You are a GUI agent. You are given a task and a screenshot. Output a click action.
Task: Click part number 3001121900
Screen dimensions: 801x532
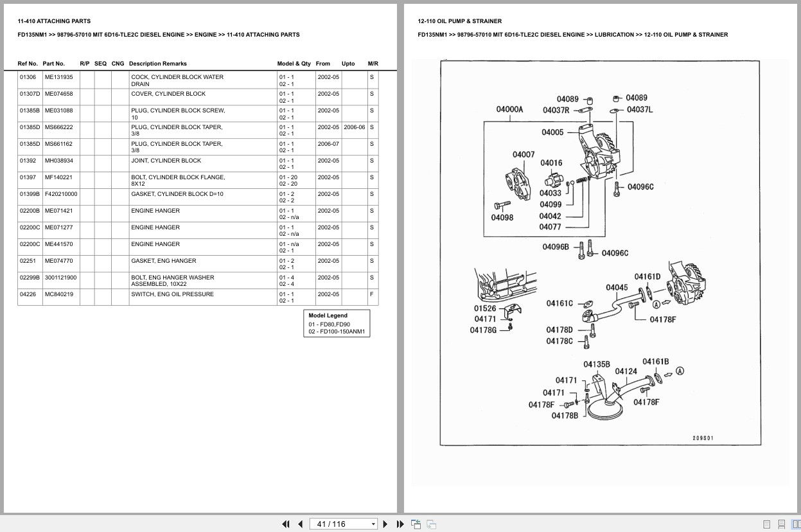(61, 278)
